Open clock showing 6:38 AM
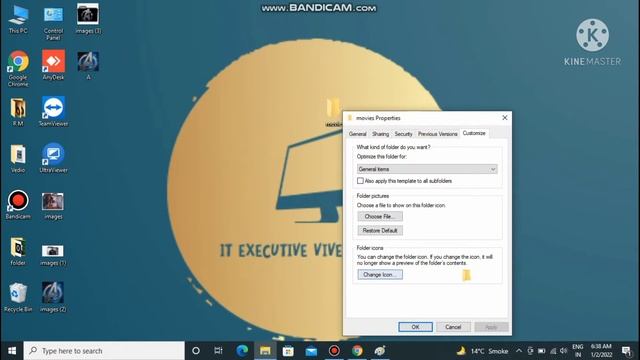 point(601,351)
